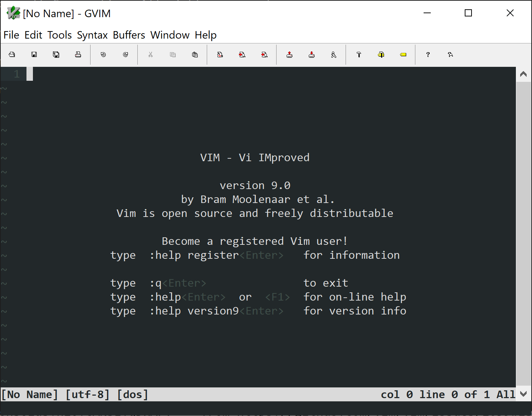This screenshot has width=532, height=416.
Task: Open the Syntax menu
Action: coord(92,35)
